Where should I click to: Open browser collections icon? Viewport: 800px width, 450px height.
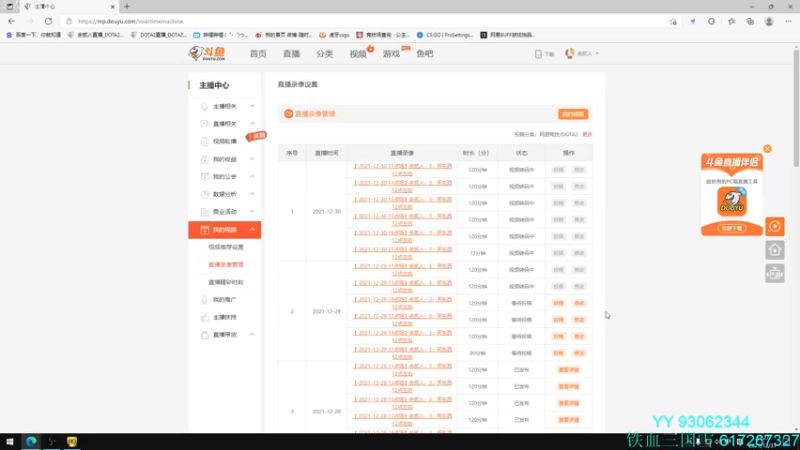coord(750,21)
